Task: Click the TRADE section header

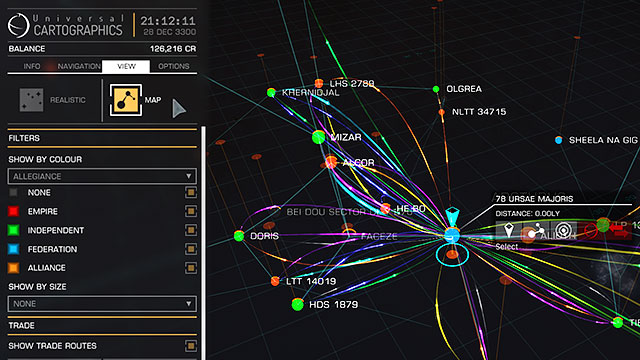Action: (21, 325)
